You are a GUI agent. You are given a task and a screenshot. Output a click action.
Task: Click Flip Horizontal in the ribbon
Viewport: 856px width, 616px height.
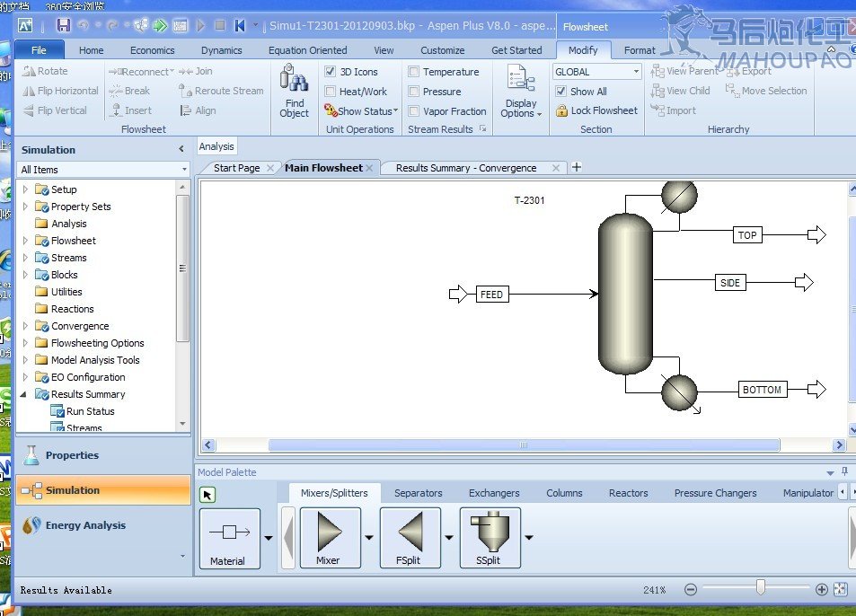point(60,91)
